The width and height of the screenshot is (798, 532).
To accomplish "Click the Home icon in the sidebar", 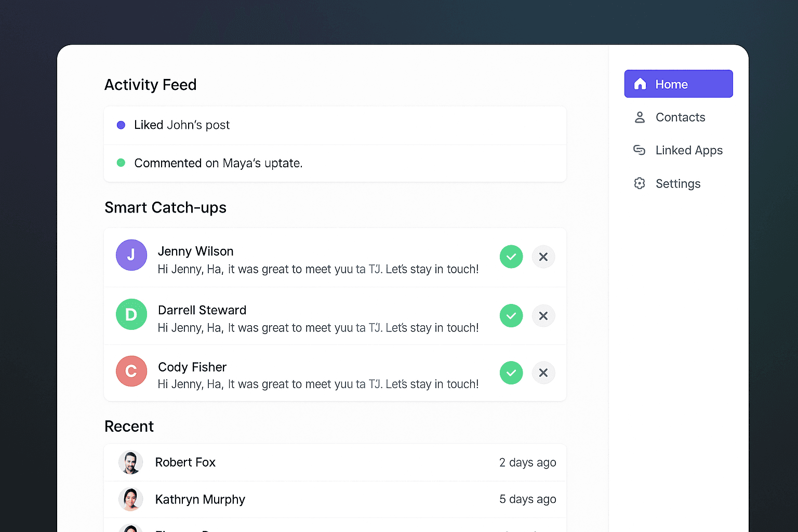I will [x=640, y=84].
